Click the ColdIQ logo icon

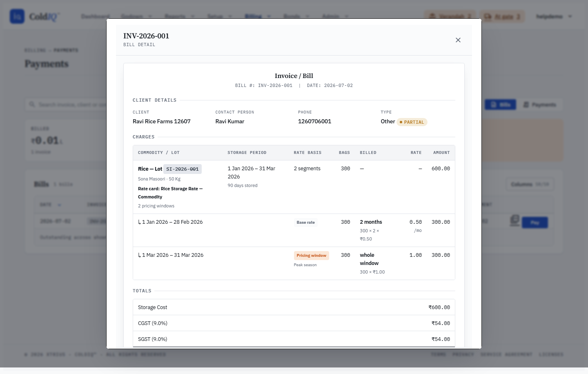[17, 16]
